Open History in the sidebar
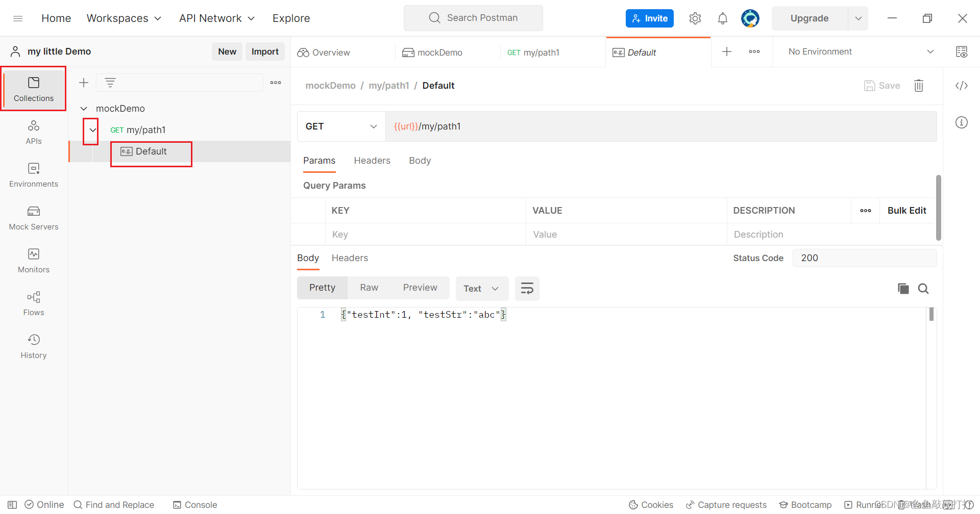 pyautogui.click(x=34, y=346)
